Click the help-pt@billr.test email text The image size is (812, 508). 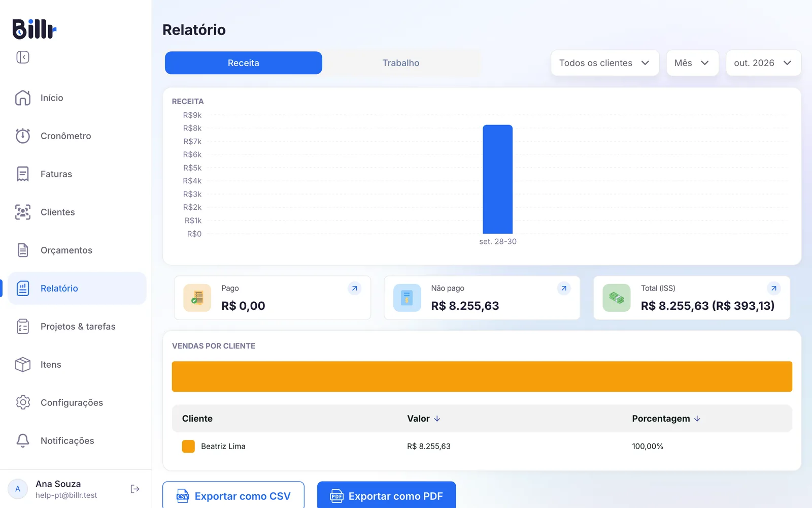66,495
